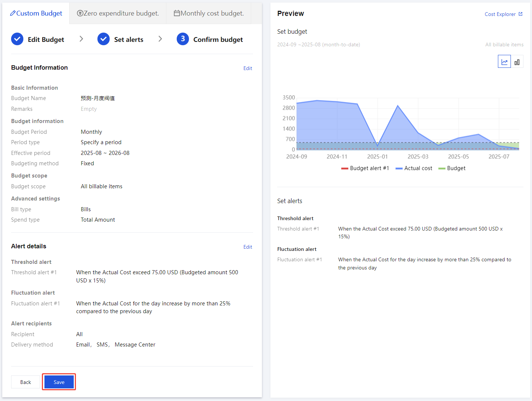Click the Set alerts step checkmark

click(104, 39)
